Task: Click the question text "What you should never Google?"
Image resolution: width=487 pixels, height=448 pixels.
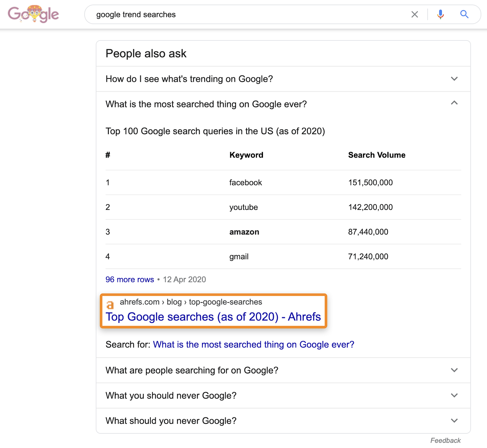Action: pyautogui.click(x=171, y=395)
